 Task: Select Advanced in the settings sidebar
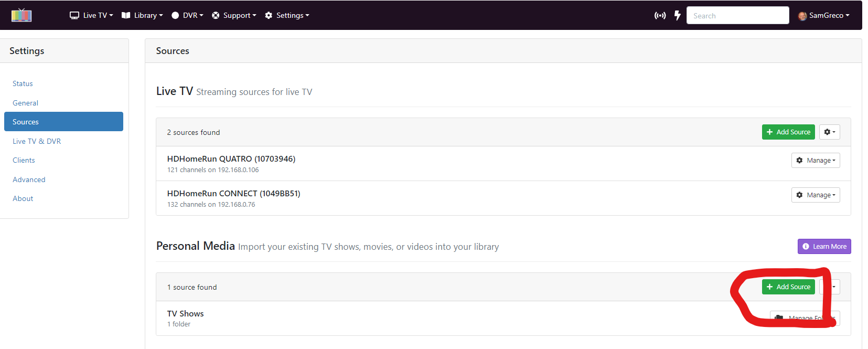[29, 180]
